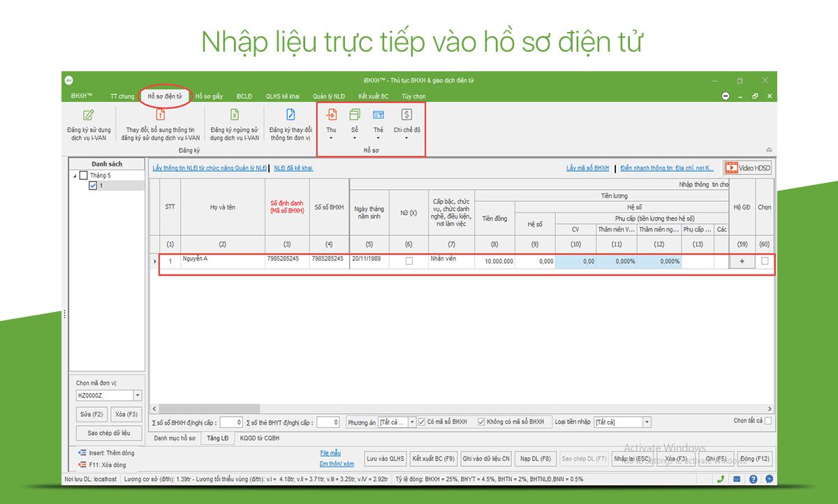The image size is (838, 504).
Task: Select Đăng ký sử dụng dịch vụ I-VAN
Action: 90,124
